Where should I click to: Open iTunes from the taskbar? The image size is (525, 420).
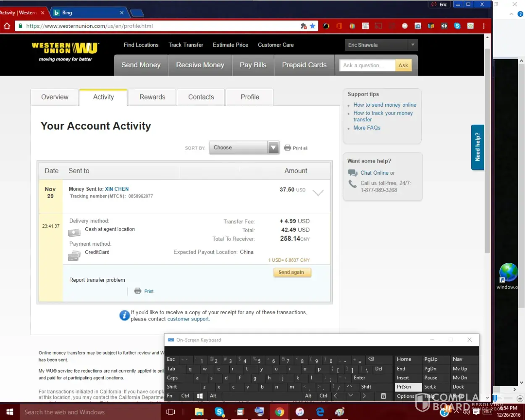299,412
